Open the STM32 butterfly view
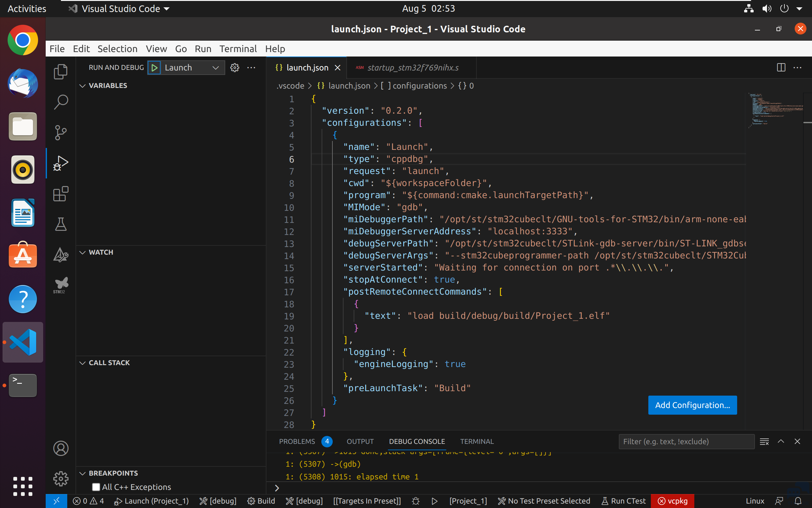812x508 pixels. (61, 285)
